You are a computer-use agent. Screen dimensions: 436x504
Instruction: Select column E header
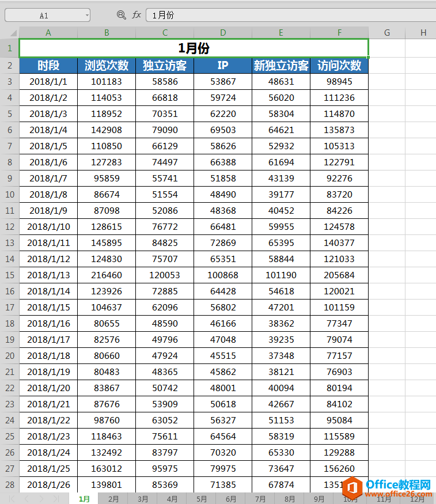(281, 33)
